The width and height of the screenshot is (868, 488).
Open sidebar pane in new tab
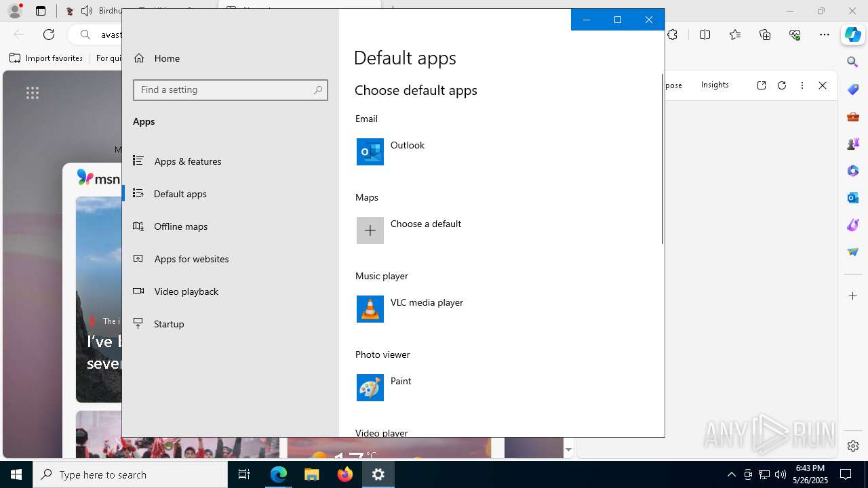[x=762, y=85]
